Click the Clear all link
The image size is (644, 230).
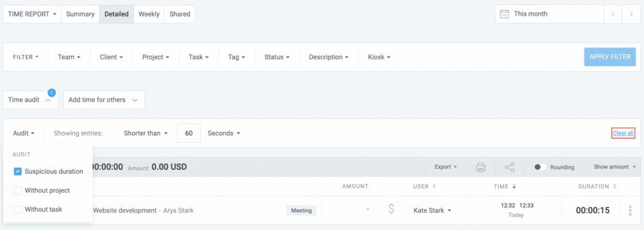[x=623, y=133]
